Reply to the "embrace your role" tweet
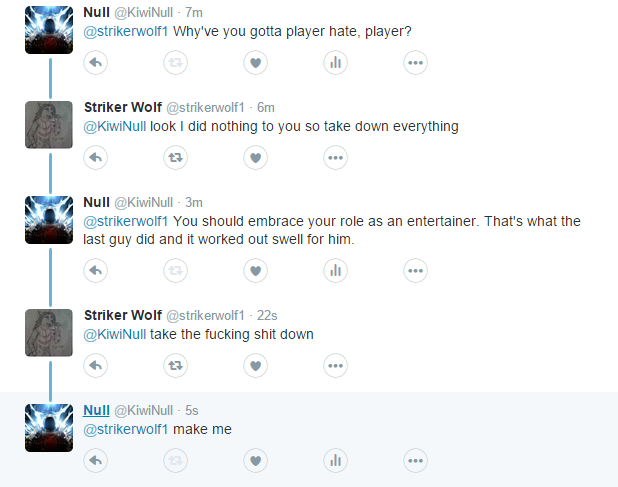This screenshot has width=618, height=487. tap(95, 271)
